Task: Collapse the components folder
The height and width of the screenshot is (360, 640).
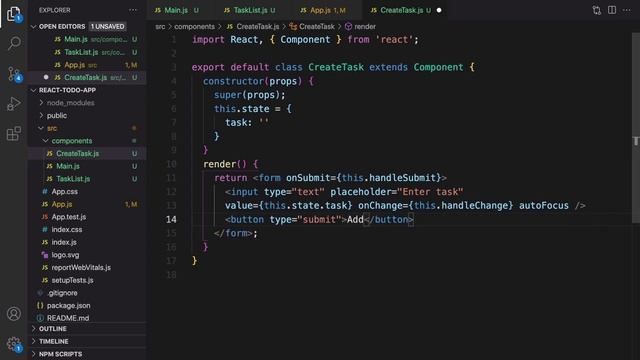Action: pyautogui.click(x=71, y=141)
